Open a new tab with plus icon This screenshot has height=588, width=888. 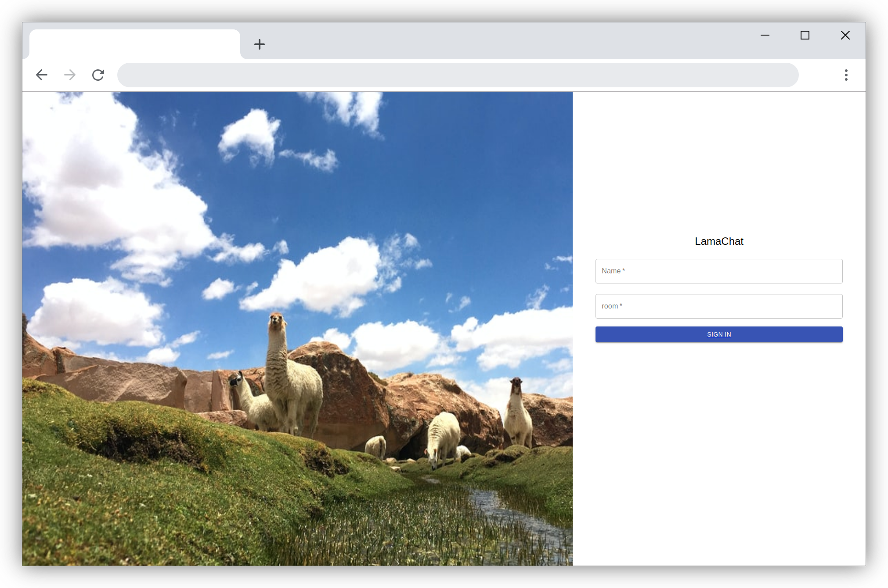[260, 44]
